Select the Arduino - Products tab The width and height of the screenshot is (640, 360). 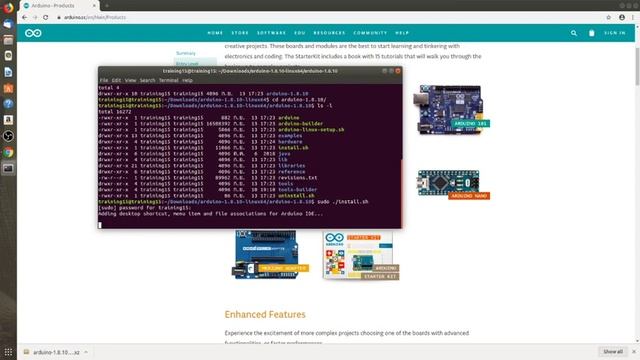pyautogui.click(x=60, y=6)
